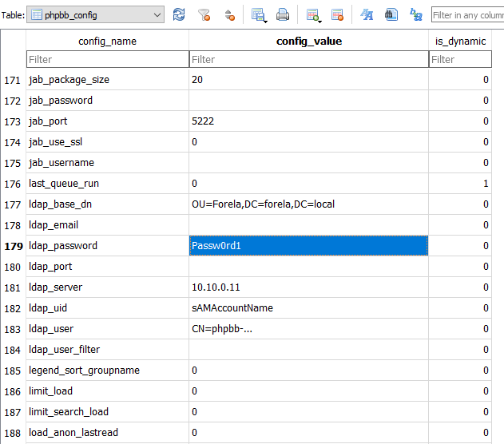
Task: Select the ldap_server value cell 10.10.0.11
Action: (308, 287)
